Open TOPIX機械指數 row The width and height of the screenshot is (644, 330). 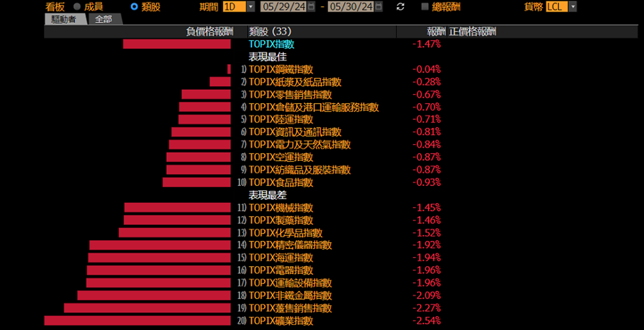pyautogui.click(x=281, y=208)
